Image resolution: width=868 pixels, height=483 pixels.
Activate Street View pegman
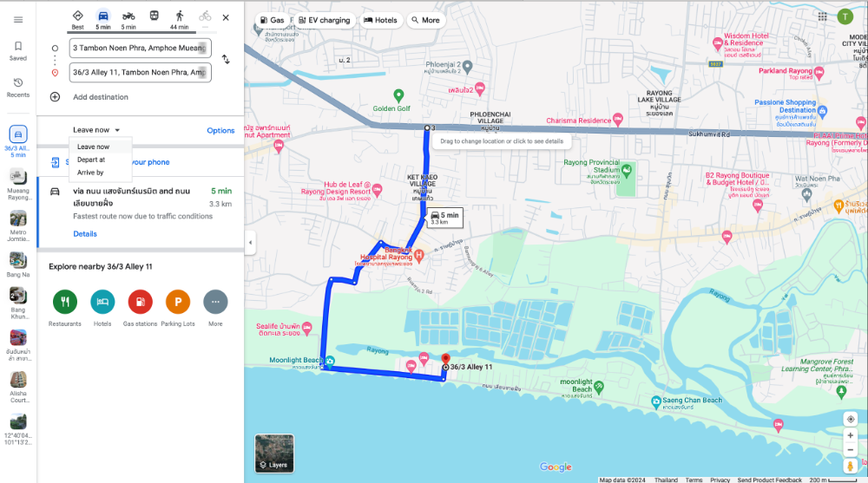[851, 467]
